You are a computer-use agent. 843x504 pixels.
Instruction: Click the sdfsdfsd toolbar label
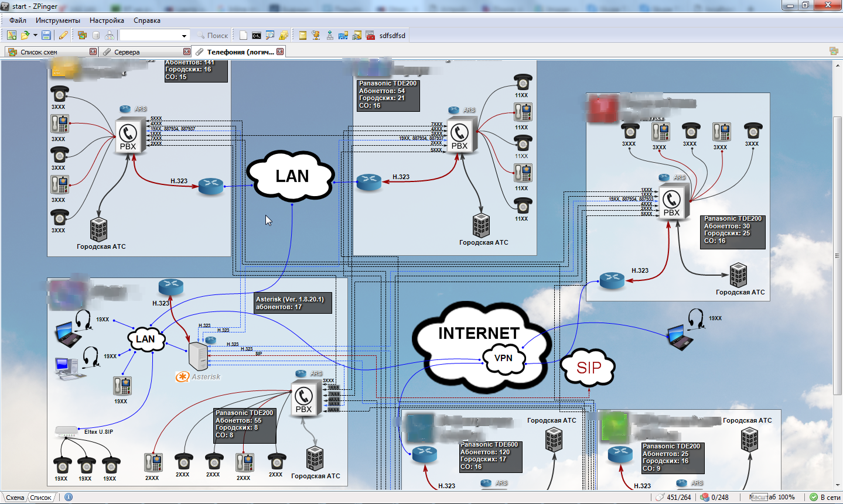click(392, 36)
